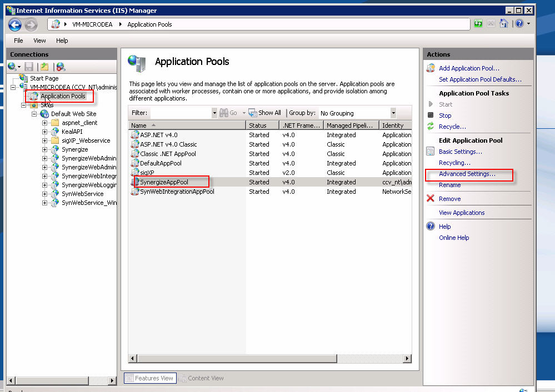Select the SynergizeAppPool row
Screen dimensions: 555x392
tap(271, 182)
